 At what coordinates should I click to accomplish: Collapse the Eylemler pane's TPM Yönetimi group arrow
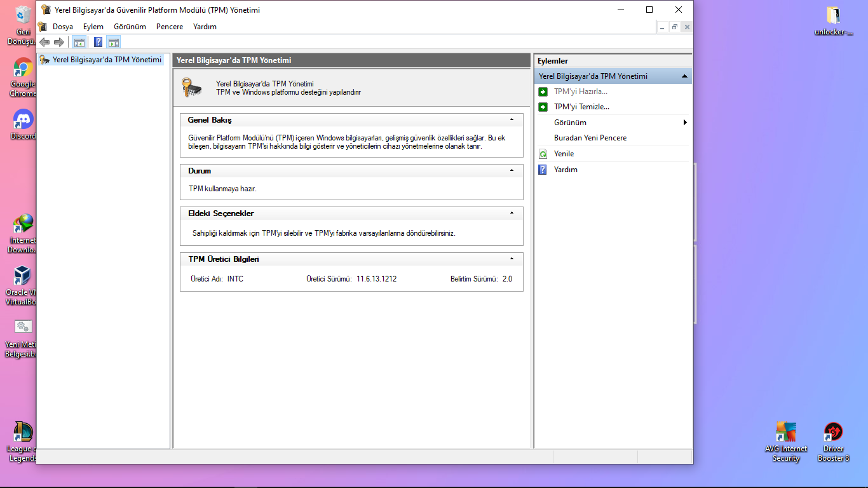pos(684,76)
